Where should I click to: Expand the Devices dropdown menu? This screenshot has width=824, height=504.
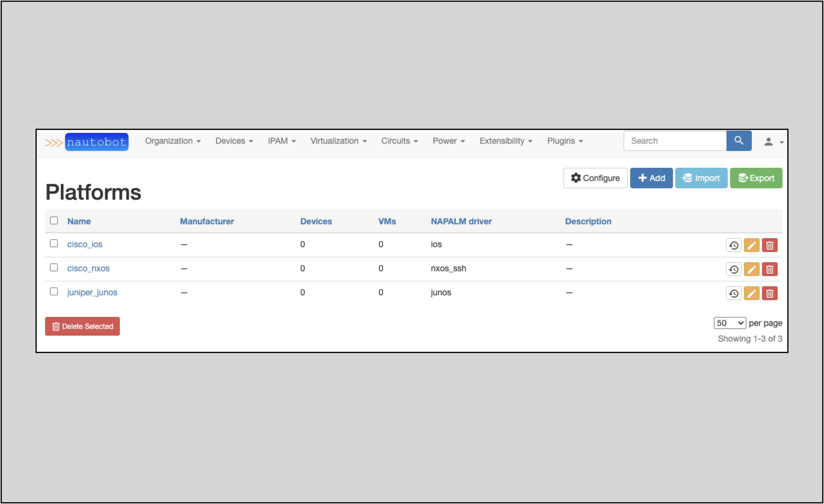pos(234,141)
